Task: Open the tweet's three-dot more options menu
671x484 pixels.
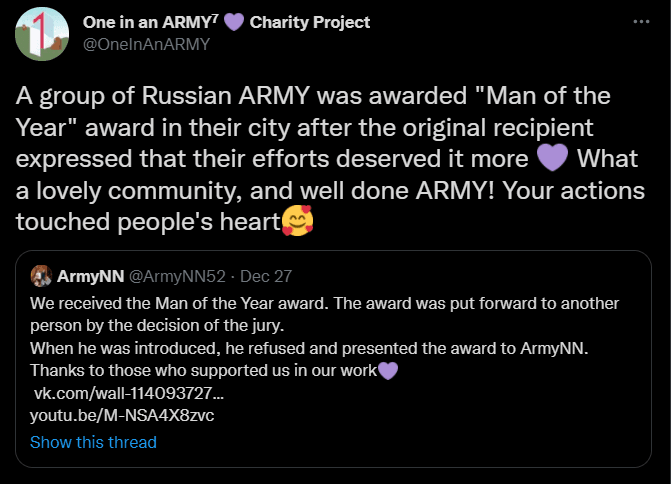Action: click(641, 21)
